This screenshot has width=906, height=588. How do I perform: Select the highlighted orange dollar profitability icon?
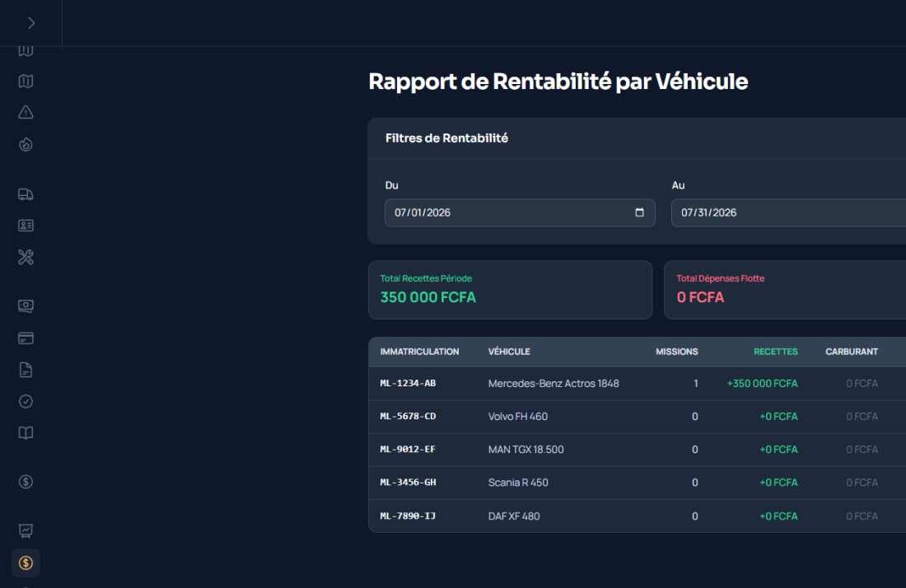pyautogui.click(x=26, y=562)
